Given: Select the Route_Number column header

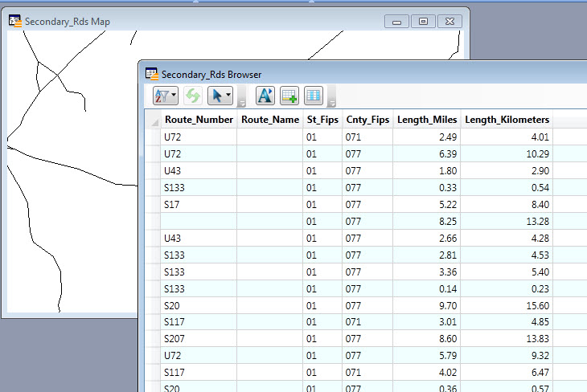Looking at the screenshot, I should click(x=199, y=120).
